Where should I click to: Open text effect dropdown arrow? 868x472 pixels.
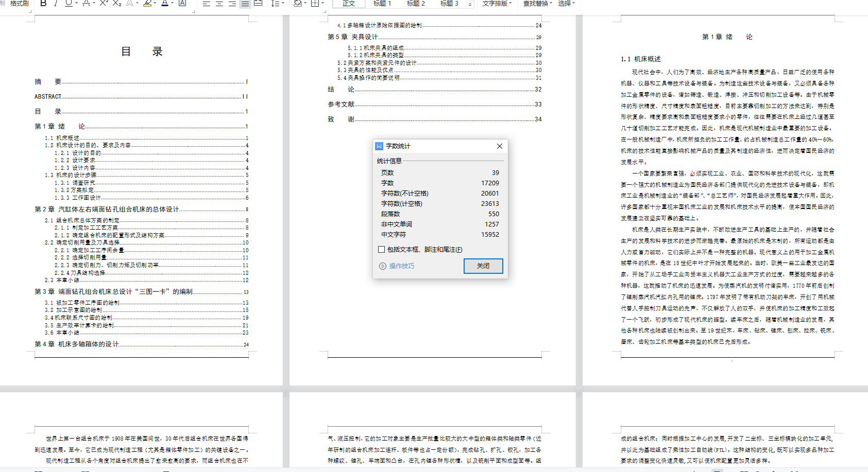click(x=137, y=3)
